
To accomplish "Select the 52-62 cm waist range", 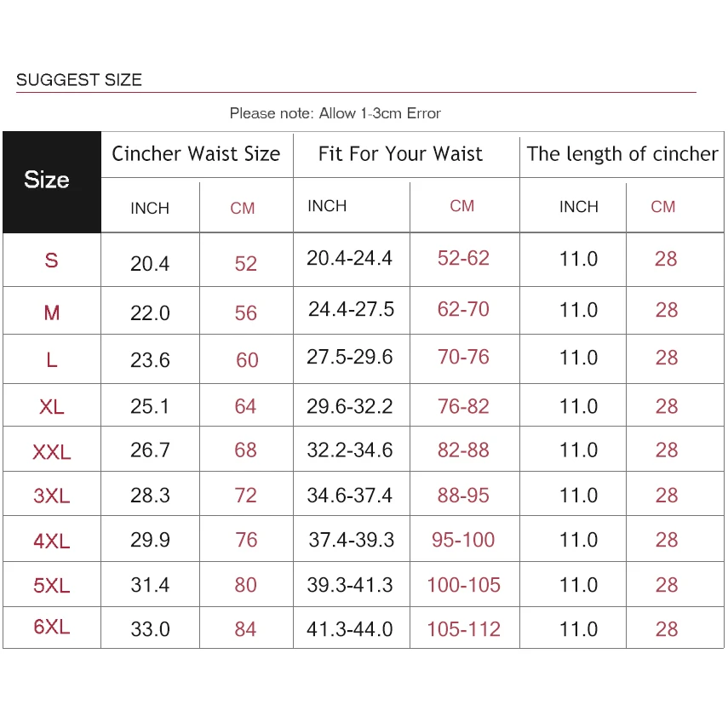I will pyautogui.click(x=463, y=258).
